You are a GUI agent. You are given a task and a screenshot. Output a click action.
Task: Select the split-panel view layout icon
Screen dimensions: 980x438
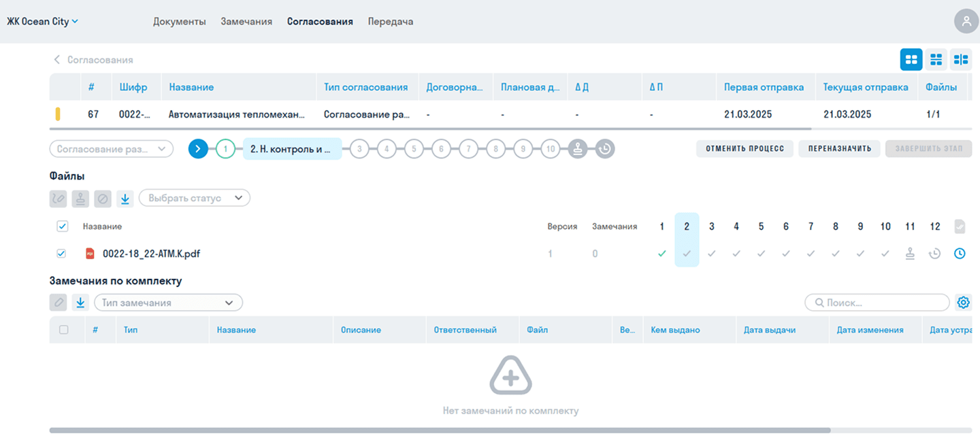[961, 60]
